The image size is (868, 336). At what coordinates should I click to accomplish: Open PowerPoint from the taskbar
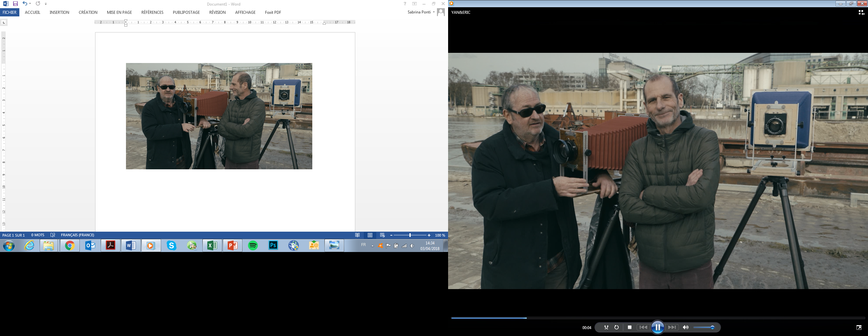tap(233, 246)
